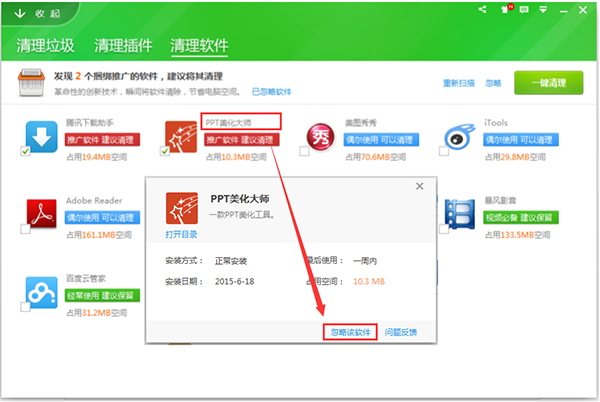Click the 美图秀秀 app icon

pos(320,136)
